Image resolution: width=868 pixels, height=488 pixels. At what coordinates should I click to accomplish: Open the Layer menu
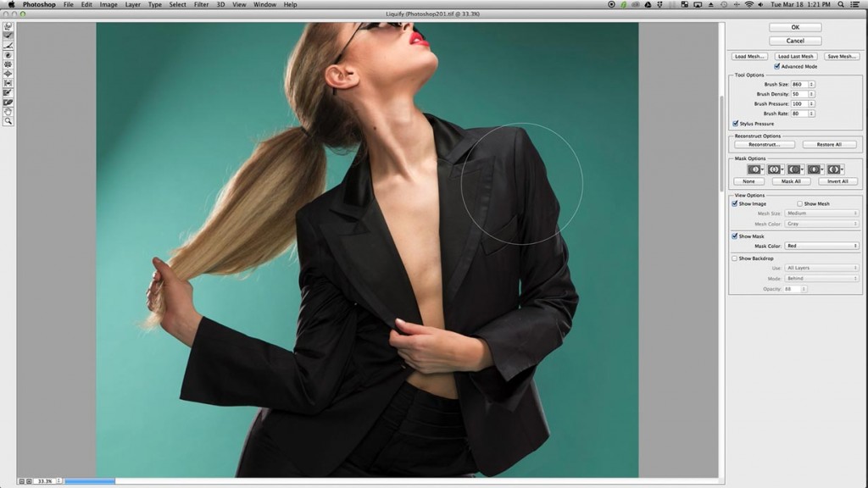[133, 4]
